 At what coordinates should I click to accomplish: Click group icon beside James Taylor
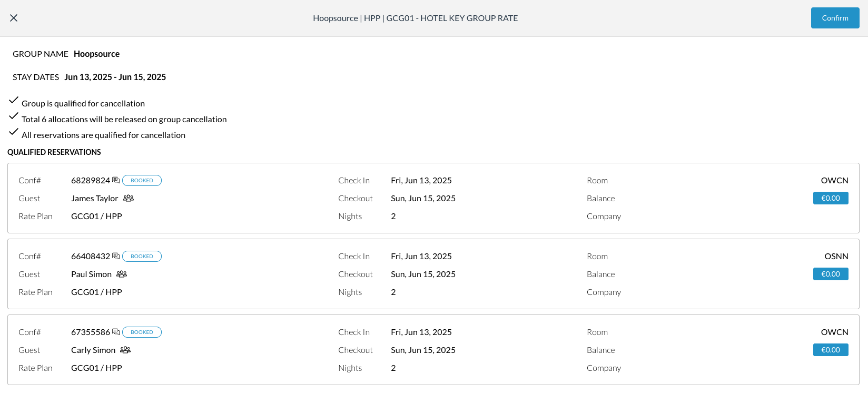[x=129, y=198]
